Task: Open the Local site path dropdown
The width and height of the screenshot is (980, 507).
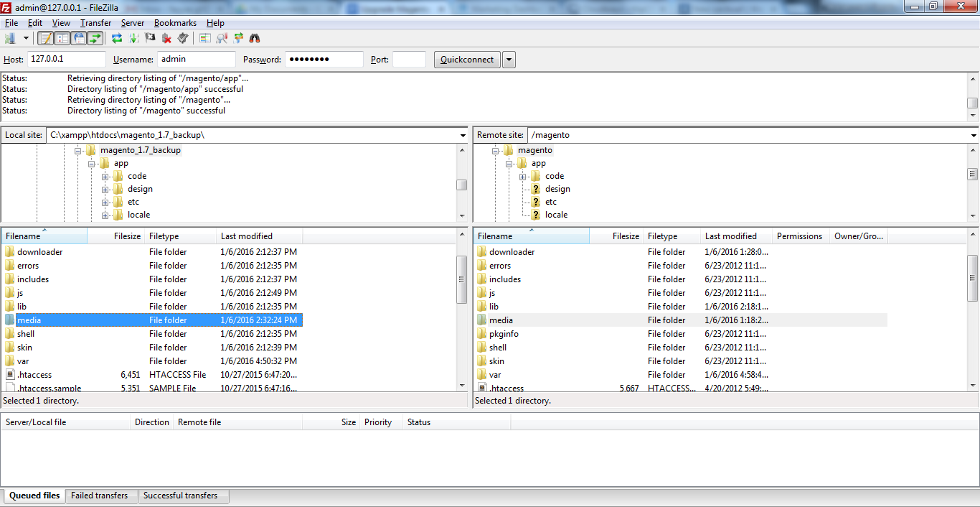Action: (x=462, y=135)
